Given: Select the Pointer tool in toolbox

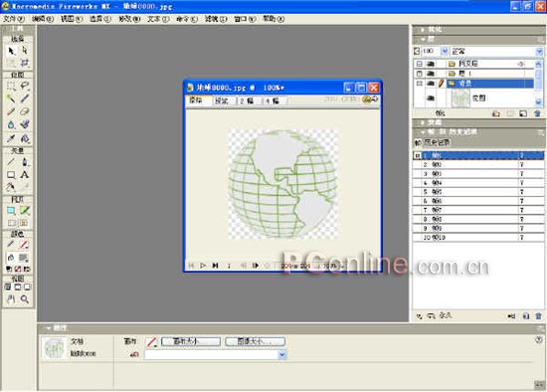Looking at the screenshot, I should click(11, 51).
